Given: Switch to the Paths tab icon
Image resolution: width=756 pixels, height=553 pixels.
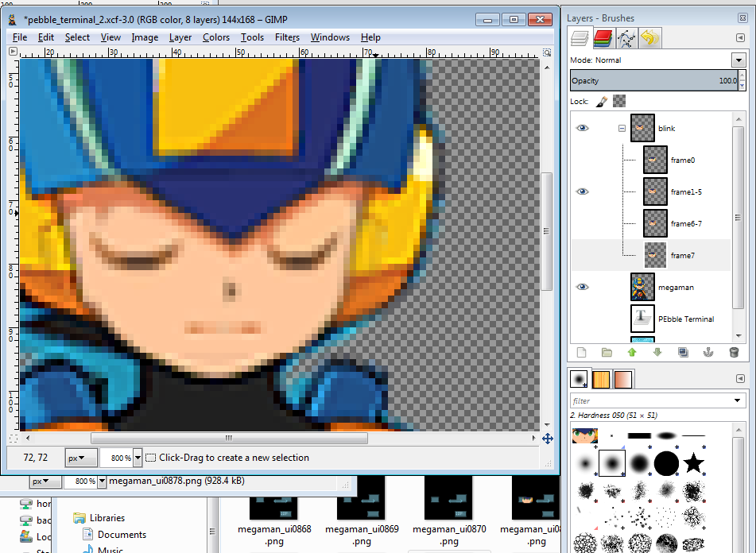Looking at the screenshot, I should pos(626,38).
